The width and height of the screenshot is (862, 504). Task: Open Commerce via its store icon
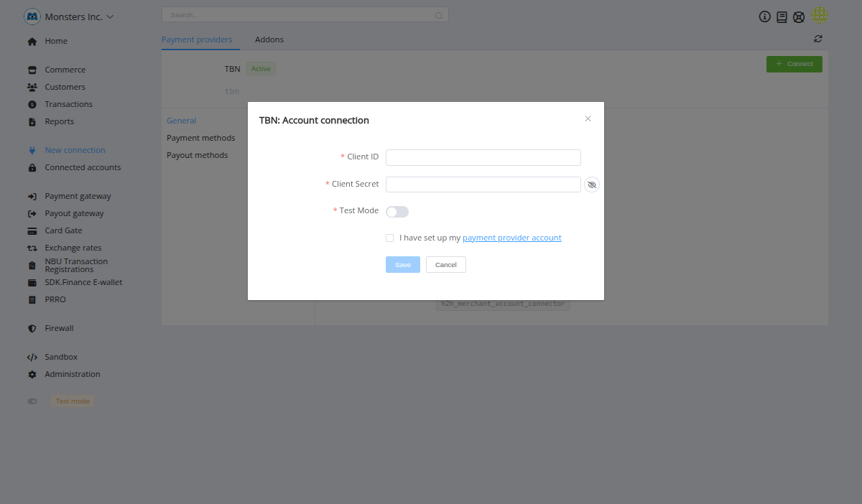pyautogui.click(x=32, y=70)
